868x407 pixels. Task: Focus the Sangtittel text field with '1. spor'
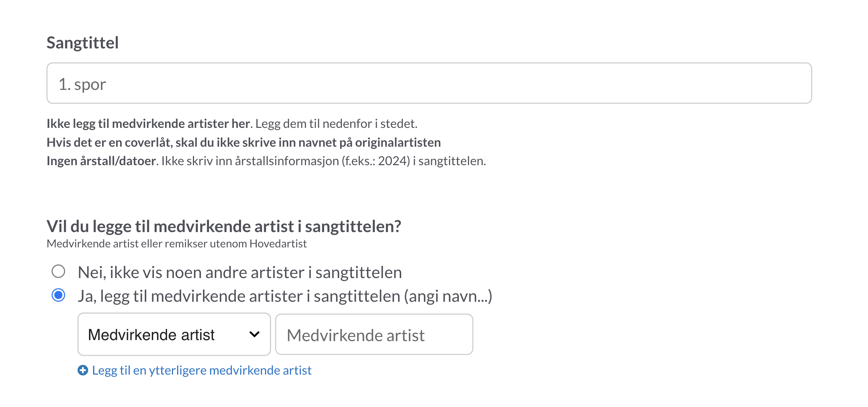point(429,83)
